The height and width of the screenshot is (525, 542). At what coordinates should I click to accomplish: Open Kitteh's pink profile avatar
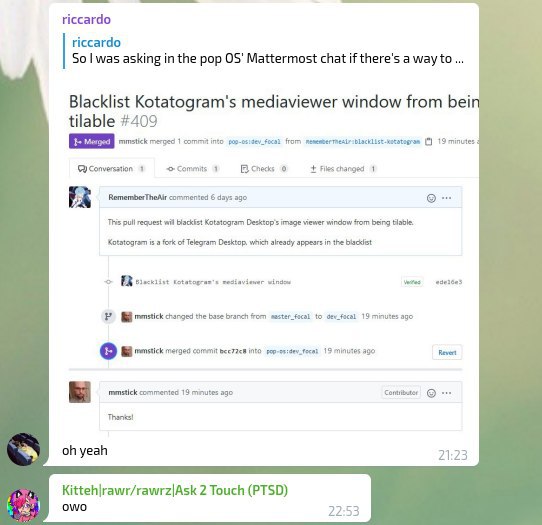point(24,505)
